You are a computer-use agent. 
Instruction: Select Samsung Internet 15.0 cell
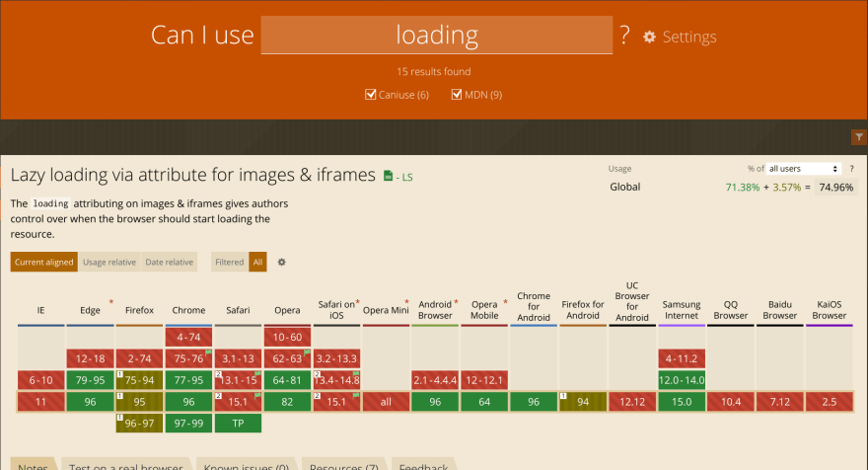coord(682,402)
